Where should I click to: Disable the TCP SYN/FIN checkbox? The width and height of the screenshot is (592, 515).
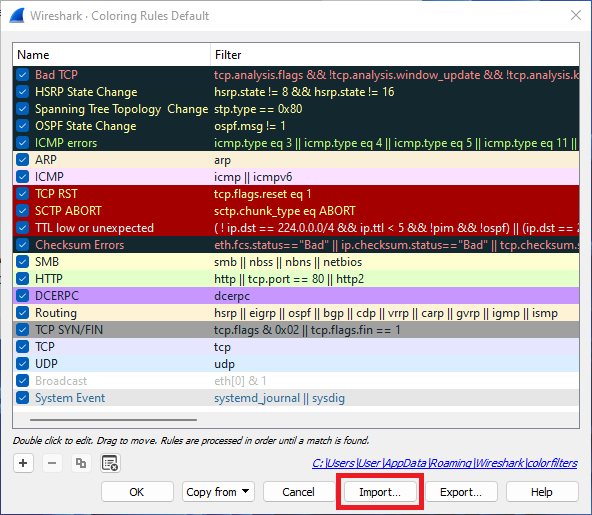(x=23, y=330)
